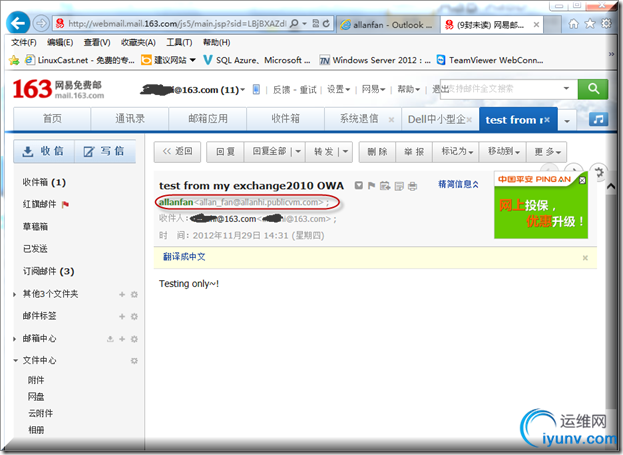Open the 草稿箱 folder
The image size is (623, 455).
point(35,227)
